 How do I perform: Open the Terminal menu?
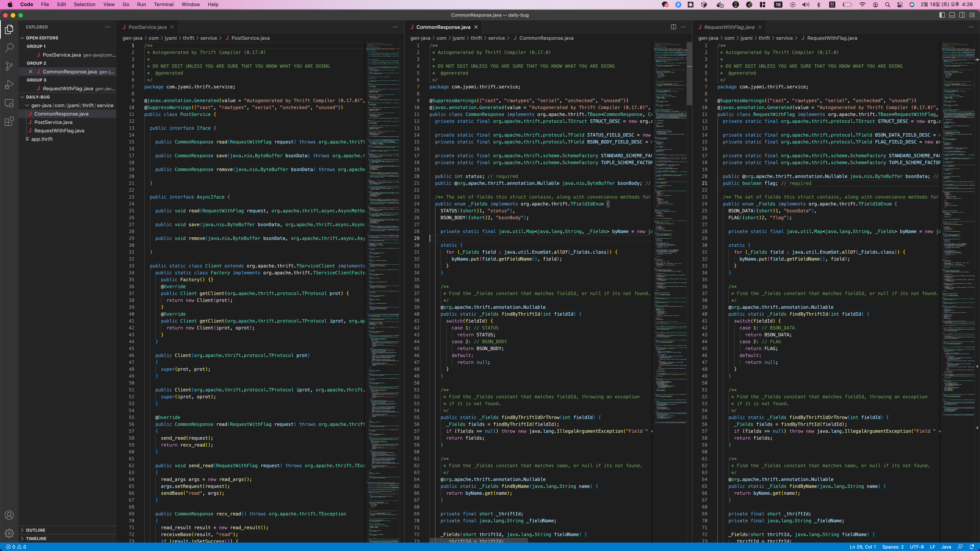pos(164,5)
